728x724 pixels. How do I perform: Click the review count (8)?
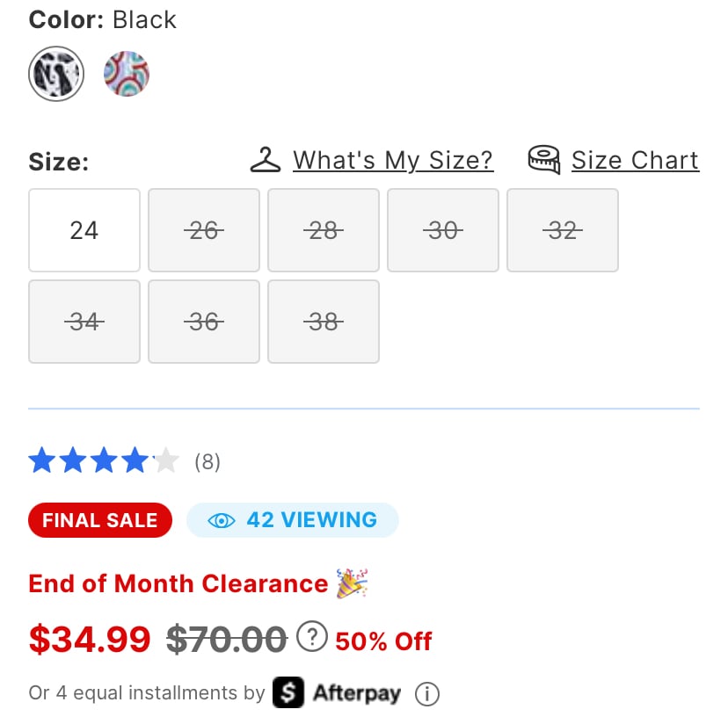[207, 462]
